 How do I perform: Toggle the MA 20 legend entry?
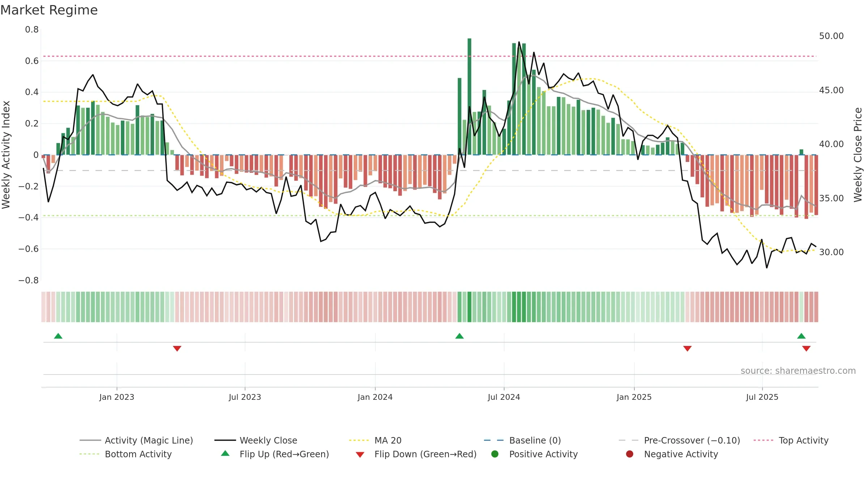[x=375, y=440]
